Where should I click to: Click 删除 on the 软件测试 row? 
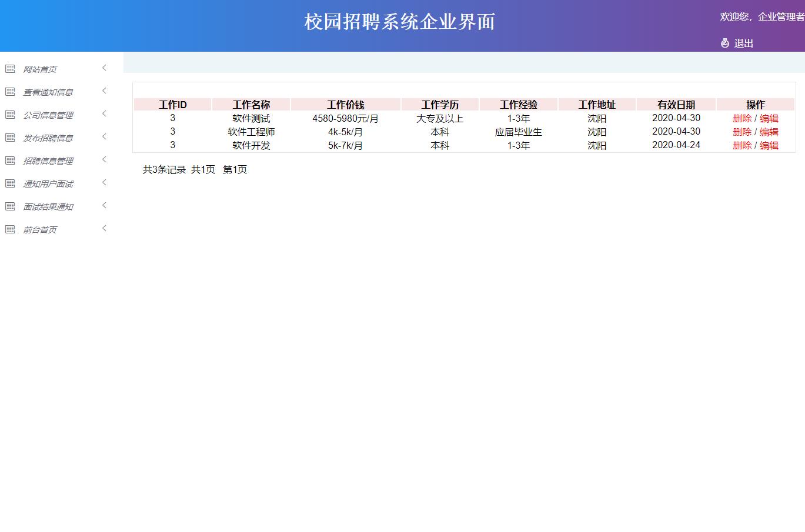741,118
